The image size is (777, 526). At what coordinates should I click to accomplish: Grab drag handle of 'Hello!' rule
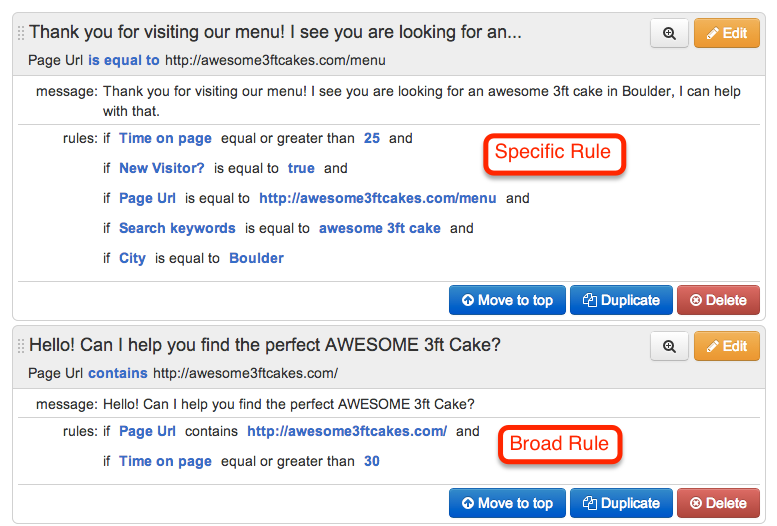click(21, 346)
